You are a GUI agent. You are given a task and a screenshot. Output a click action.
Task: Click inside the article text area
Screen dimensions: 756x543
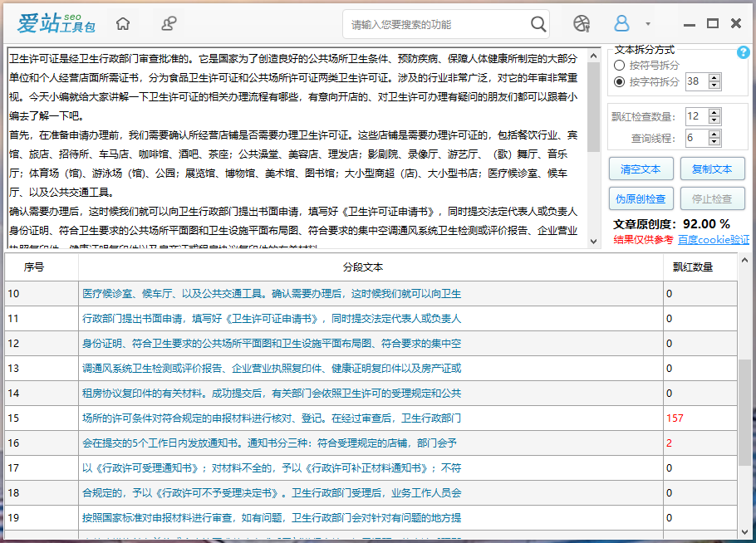[297, 148]
